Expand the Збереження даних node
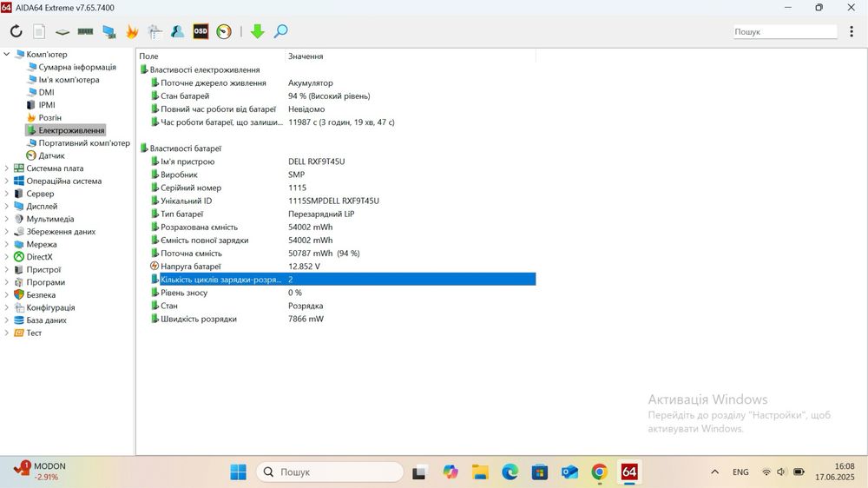868x488 pixels. click(x=7, y=232)
